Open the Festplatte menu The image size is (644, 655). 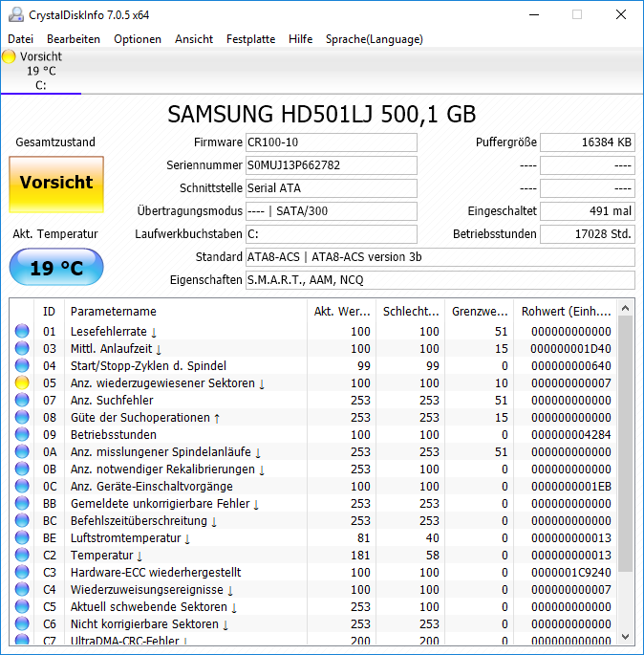pos(250,39)
